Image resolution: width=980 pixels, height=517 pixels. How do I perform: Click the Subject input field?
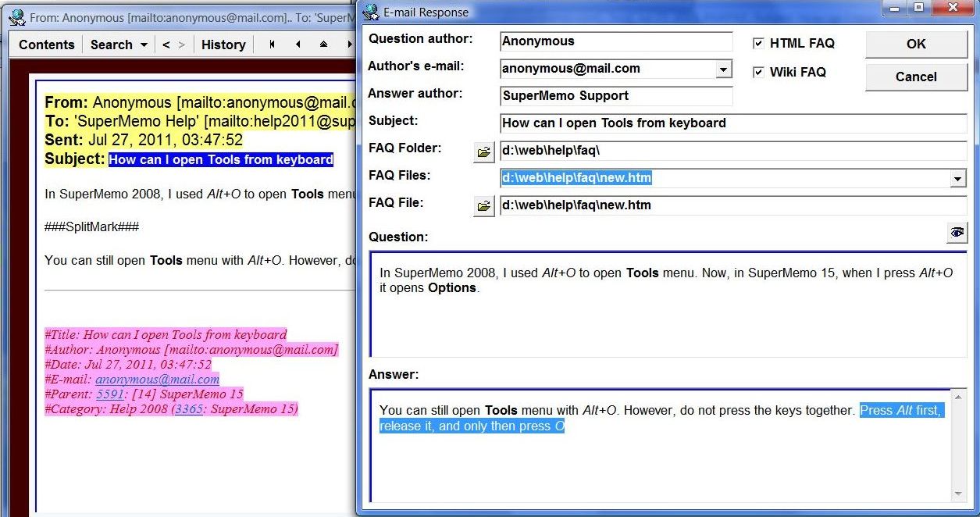733,123
